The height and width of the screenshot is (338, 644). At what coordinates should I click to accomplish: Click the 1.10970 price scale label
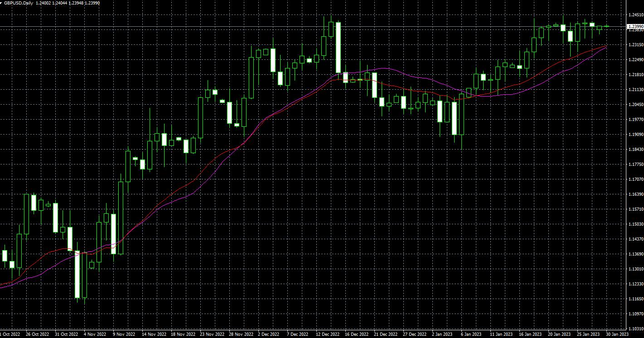click(635, 314)
